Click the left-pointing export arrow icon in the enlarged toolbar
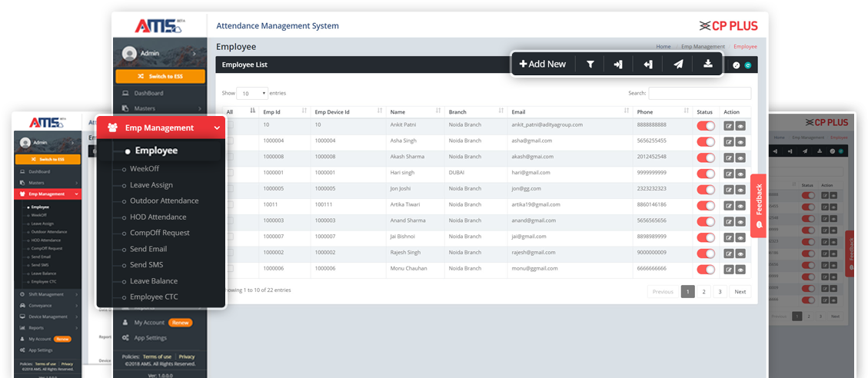 pos(647,65)
